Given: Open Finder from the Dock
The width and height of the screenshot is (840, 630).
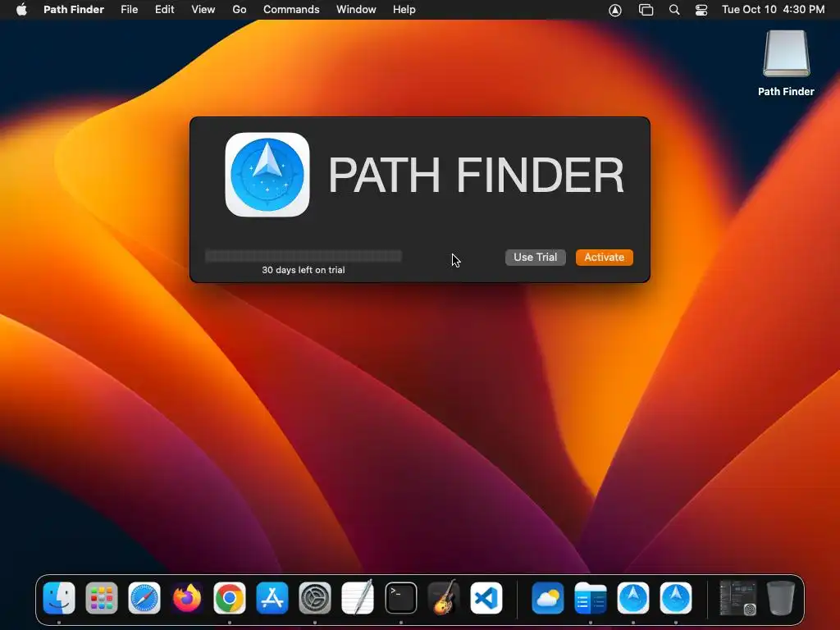Looking at the screenshot, I should [59, 598].
